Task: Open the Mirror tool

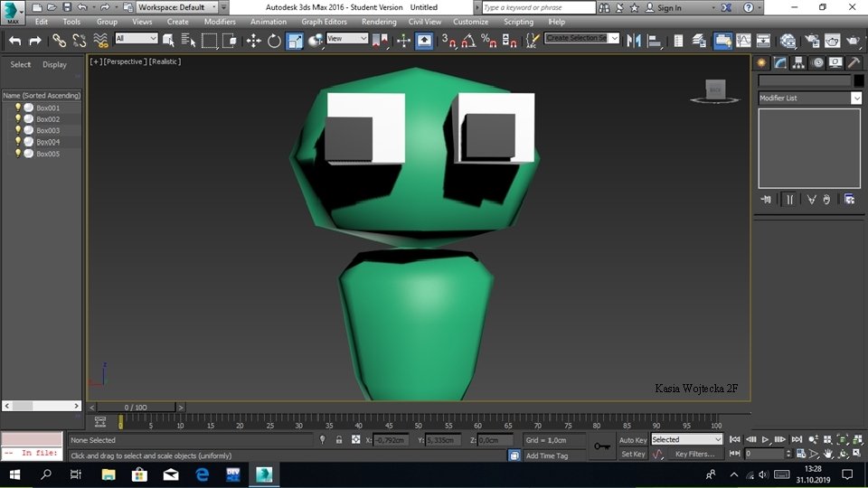Action: point(634,41)
